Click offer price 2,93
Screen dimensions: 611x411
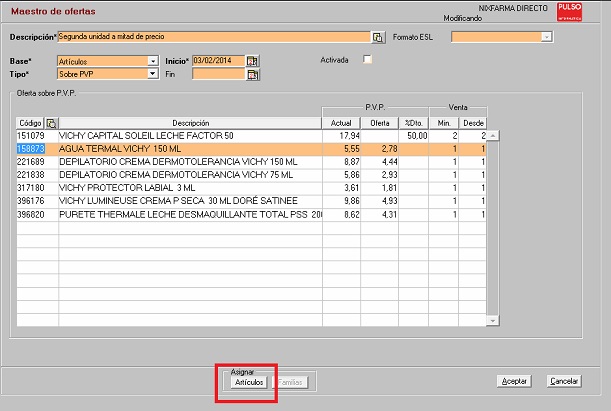point(389,175)
